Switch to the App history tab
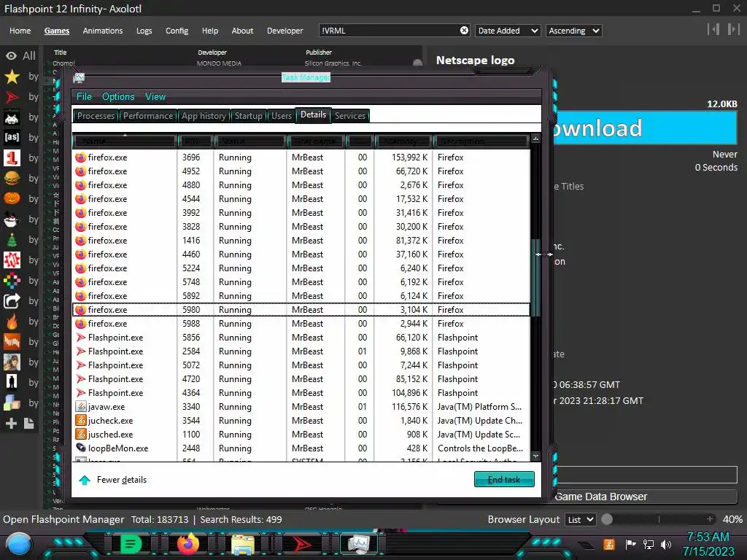The width and height of the screenshot is (747, 560). 204,116
